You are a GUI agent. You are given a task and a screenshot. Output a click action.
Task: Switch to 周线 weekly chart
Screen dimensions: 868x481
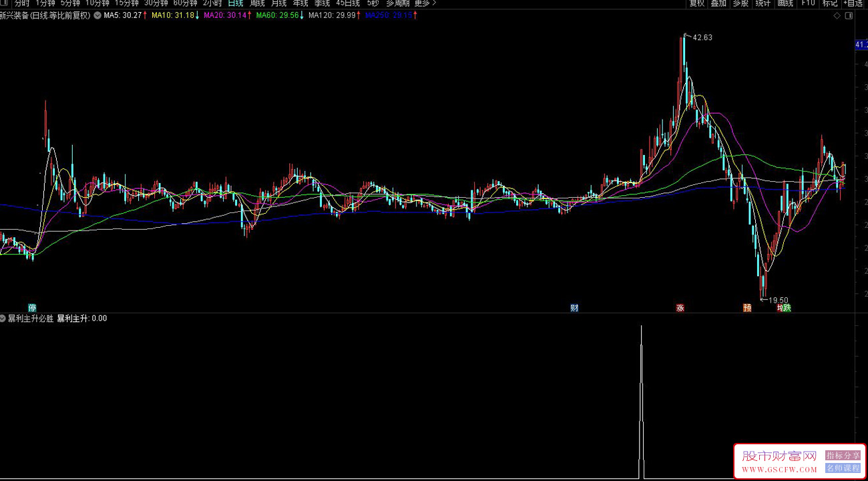257,3
